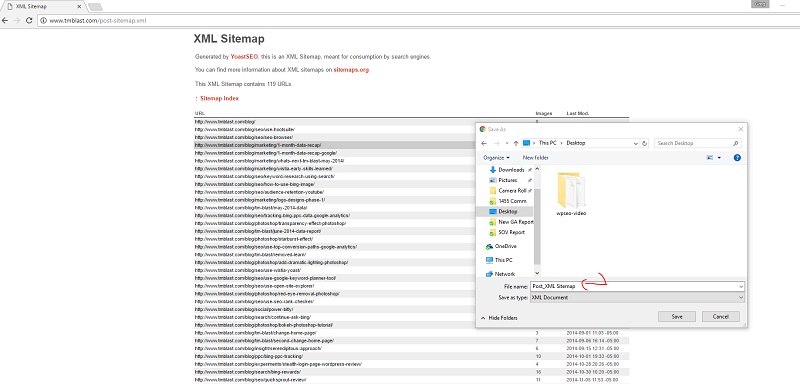Click the site info icon in address bar

click(x=44, y=20)
